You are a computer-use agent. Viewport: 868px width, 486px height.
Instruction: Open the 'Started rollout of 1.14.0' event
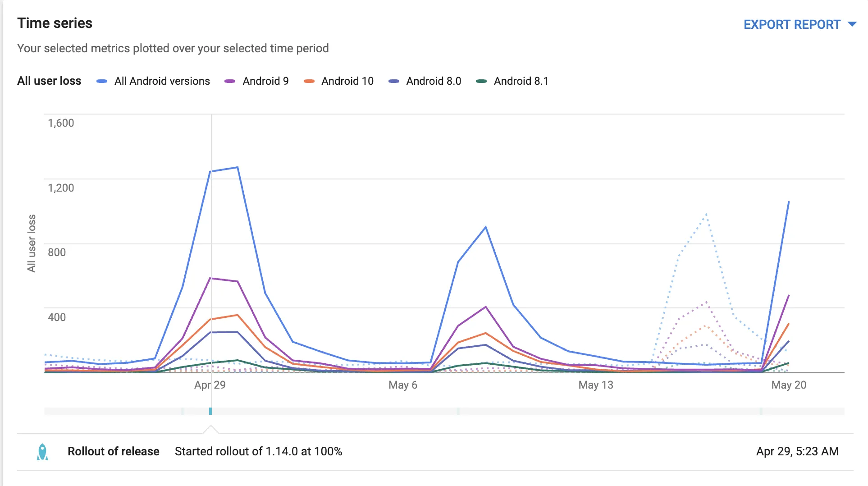point(258,451)
